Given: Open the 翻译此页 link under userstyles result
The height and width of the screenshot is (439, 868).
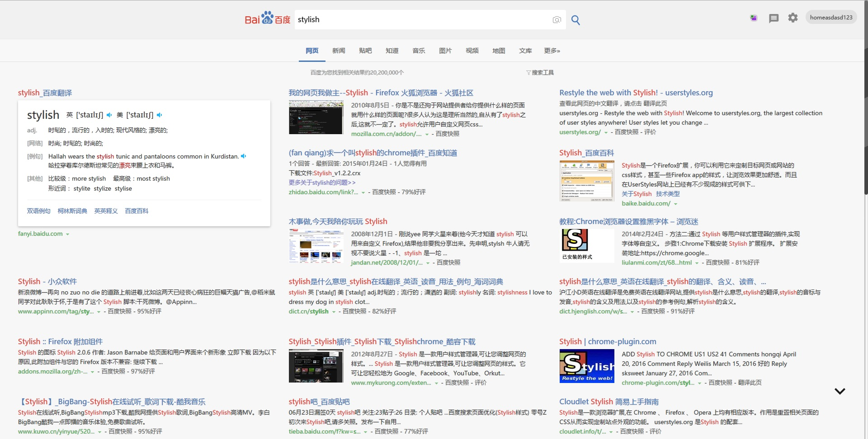Looking at the screenshot, I should pyautogui.click(x=655, y=103).
